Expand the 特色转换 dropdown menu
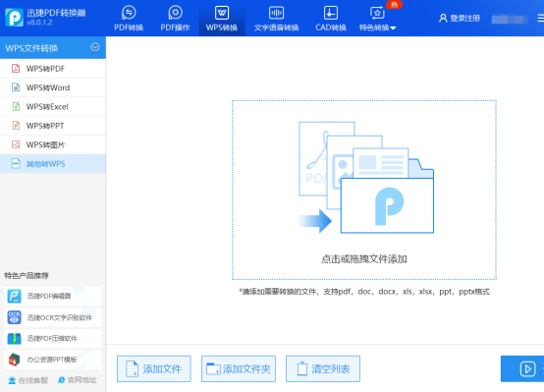This screenshot has width=544, height=392. pyautogui.click(x=378, y=19)
